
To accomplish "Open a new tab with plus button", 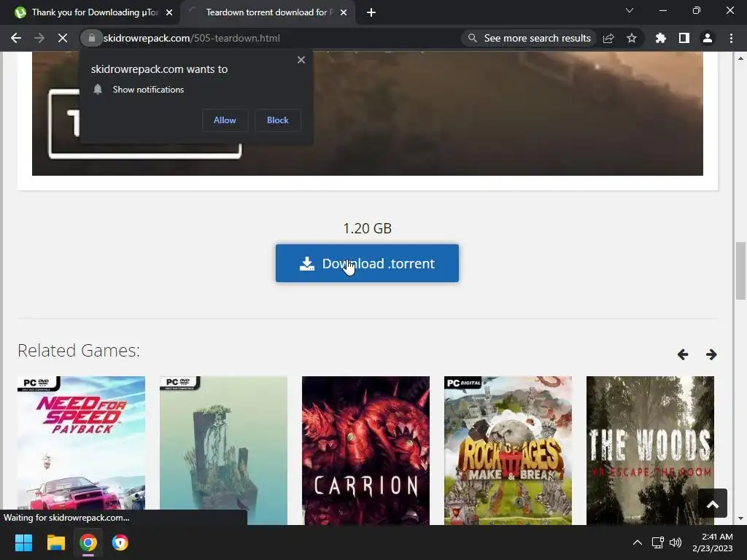I will point(371,12).
